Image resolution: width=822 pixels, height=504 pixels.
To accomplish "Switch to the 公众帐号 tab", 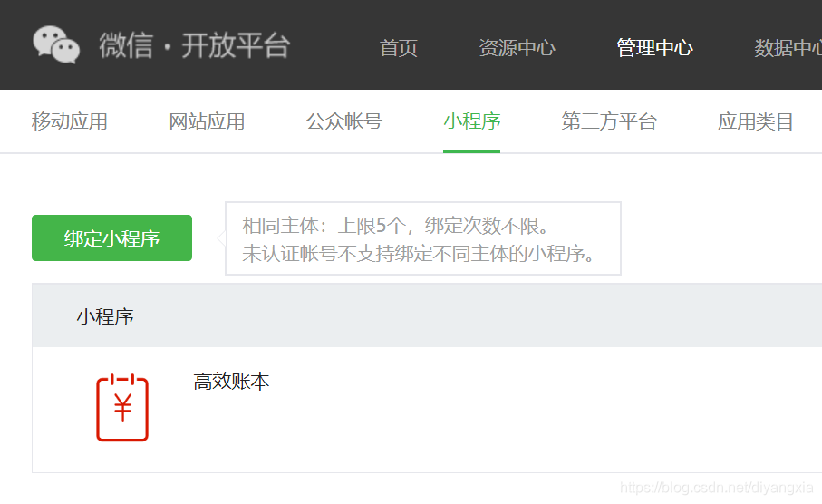I will coord(344,121).
